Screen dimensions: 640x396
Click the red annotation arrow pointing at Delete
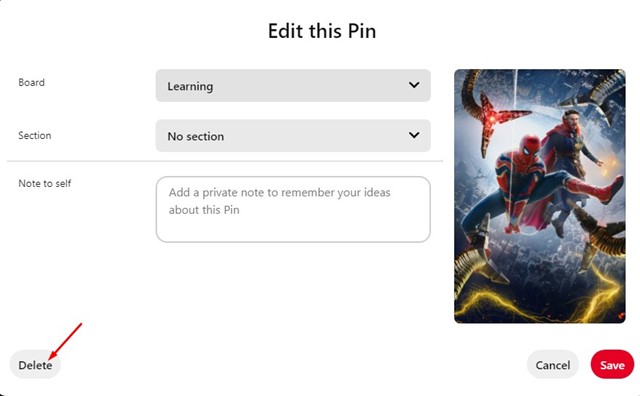coord(65,341)
